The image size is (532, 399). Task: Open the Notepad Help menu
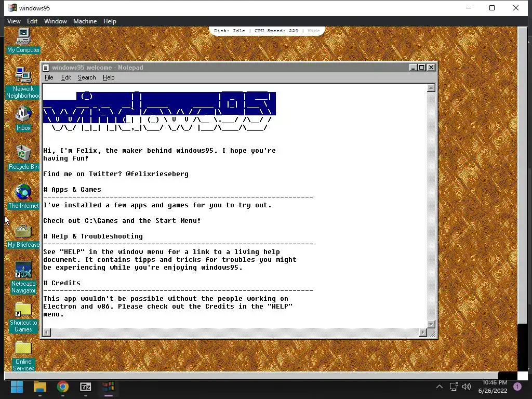(x=109, y=77)
